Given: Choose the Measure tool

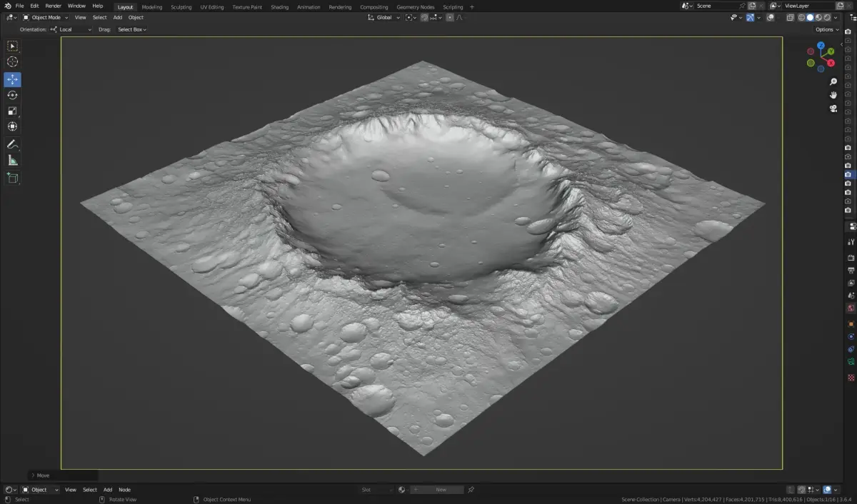Looking at the screenshot, I should point(12,160).
